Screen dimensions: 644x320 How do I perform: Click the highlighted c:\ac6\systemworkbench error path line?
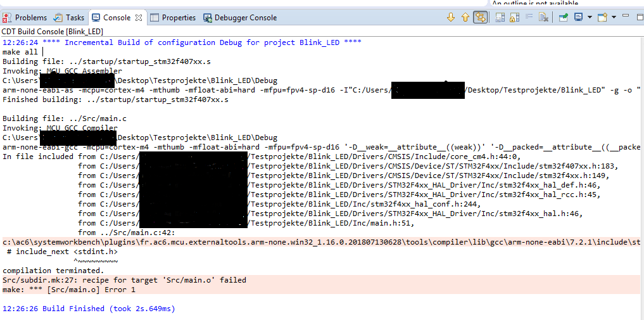point(322,242)
